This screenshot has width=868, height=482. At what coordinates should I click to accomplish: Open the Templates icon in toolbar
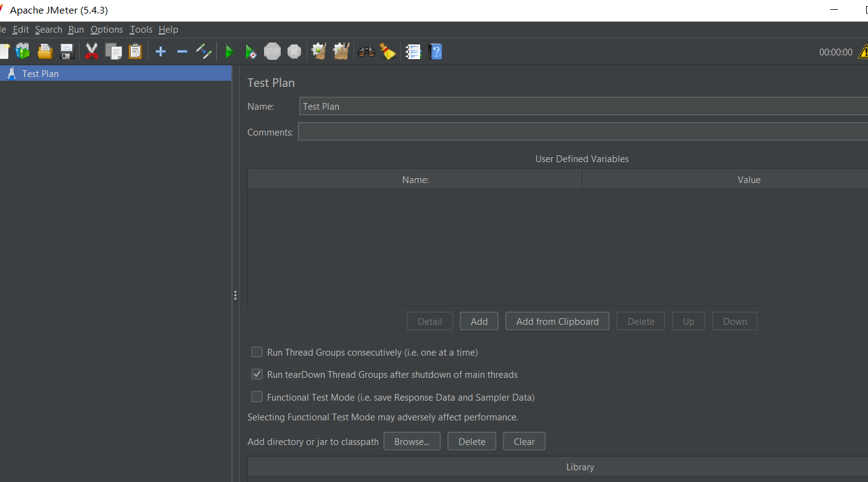[23, 51]
